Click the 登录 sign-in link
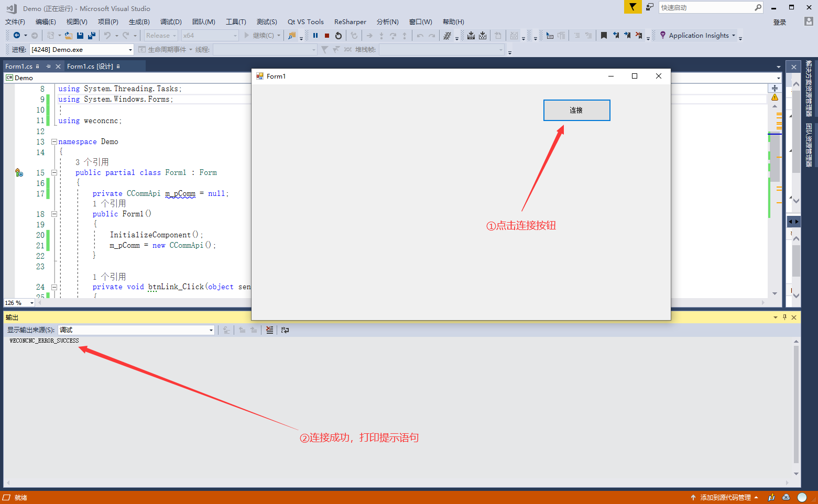This screenshot has height=504, width=818. tap(780, 22)
